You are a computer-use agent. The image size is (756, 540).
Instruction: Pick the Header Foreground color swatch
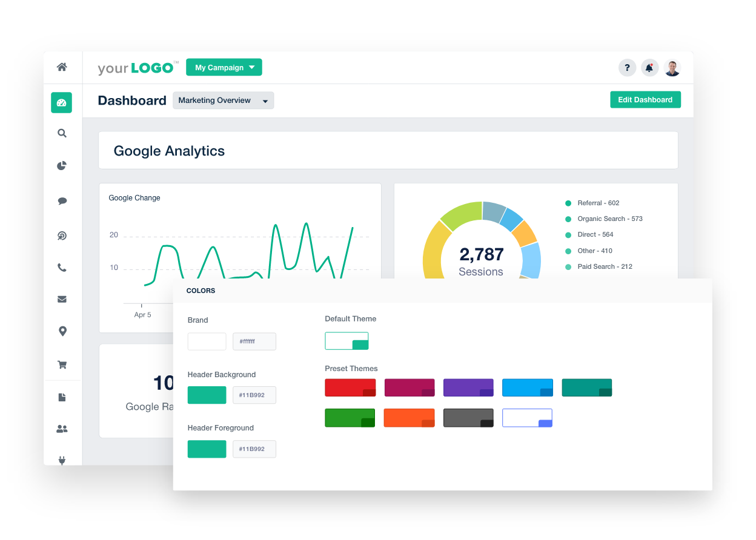[x=207, y=449]
